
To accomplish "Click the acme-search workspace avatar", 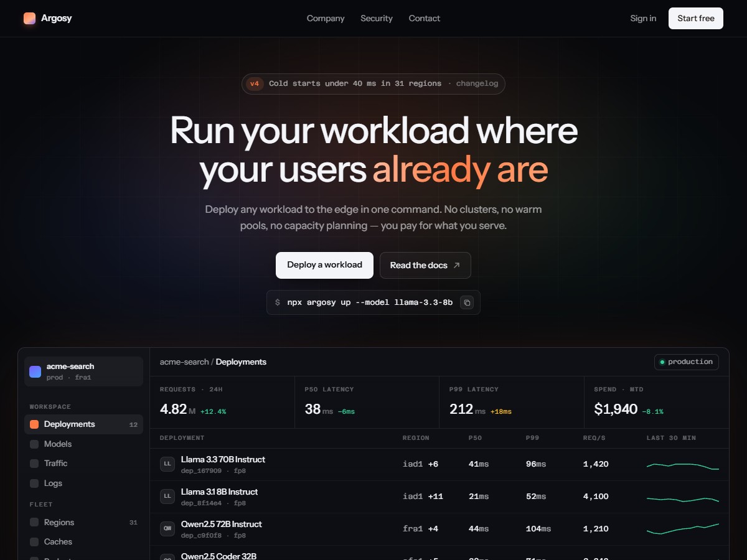I will (x=35, y=371).
